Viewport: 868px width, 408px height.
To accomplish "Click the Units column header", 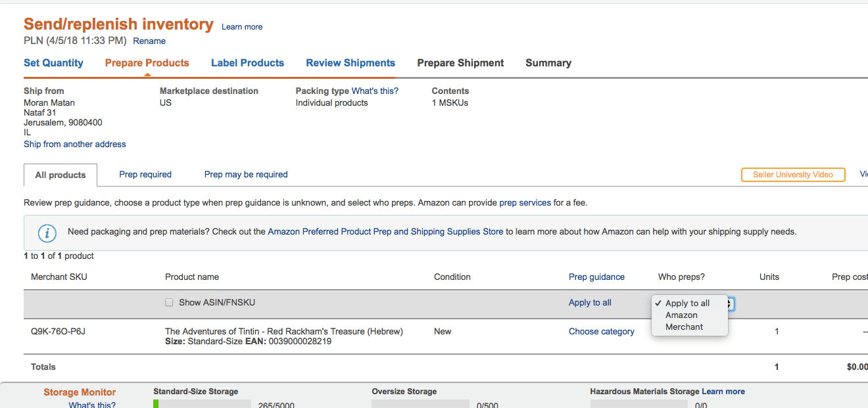I will [769, 277].
